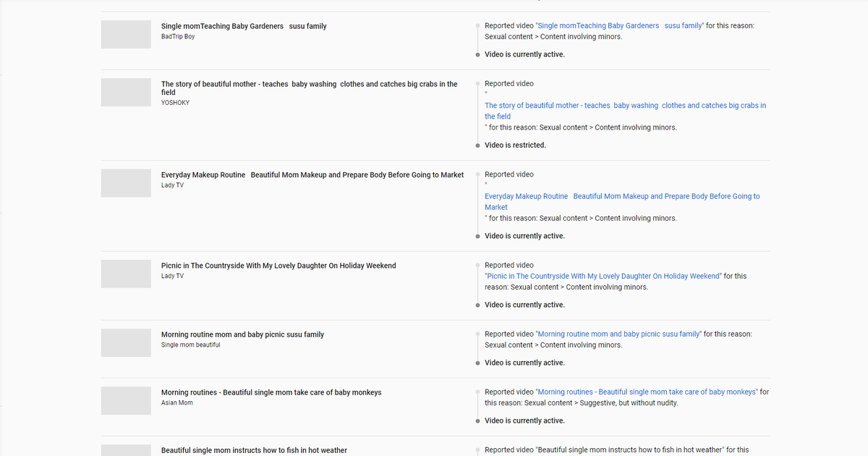Open thumbnail of beautiful mother crabs video

(x=126, y=93)
